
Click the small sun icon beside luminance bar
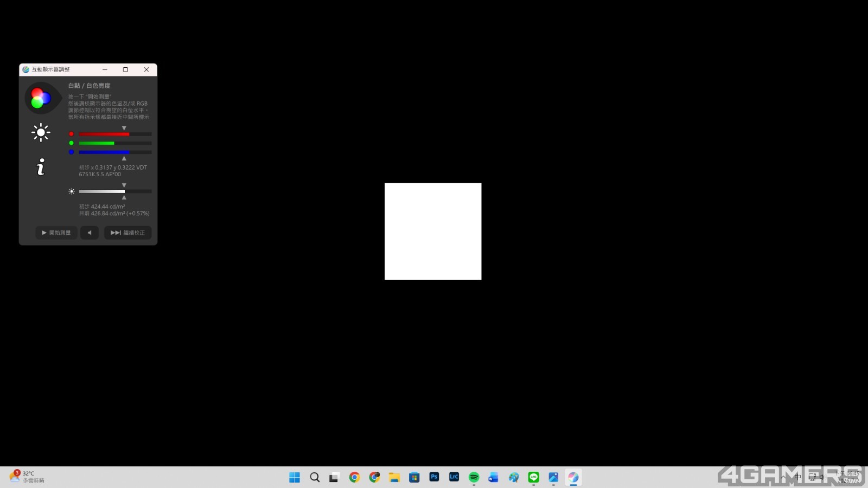pyautogui.click(x=72, y=191)
